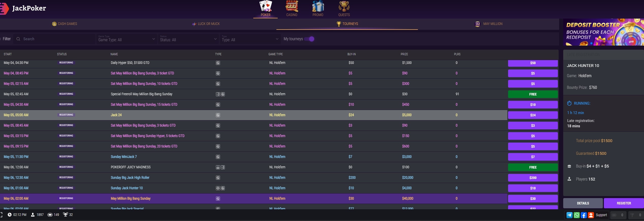The width and height of the screenshot is (644, 221).
Task: Expand the Status: All dropdown
Action: [188, 39]
